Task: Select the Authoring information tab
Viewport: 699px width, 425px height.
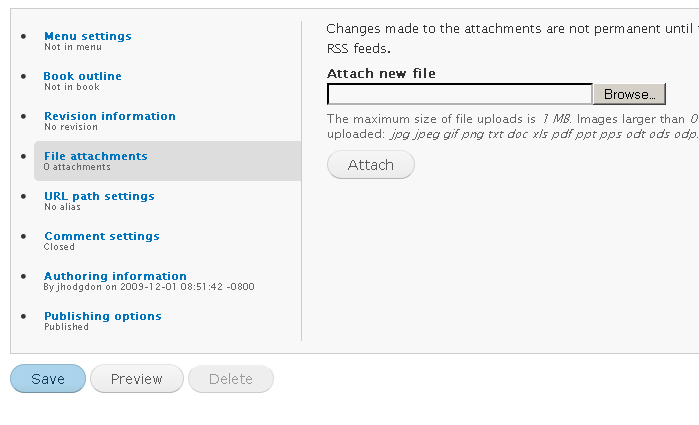Action: point(115,276)
